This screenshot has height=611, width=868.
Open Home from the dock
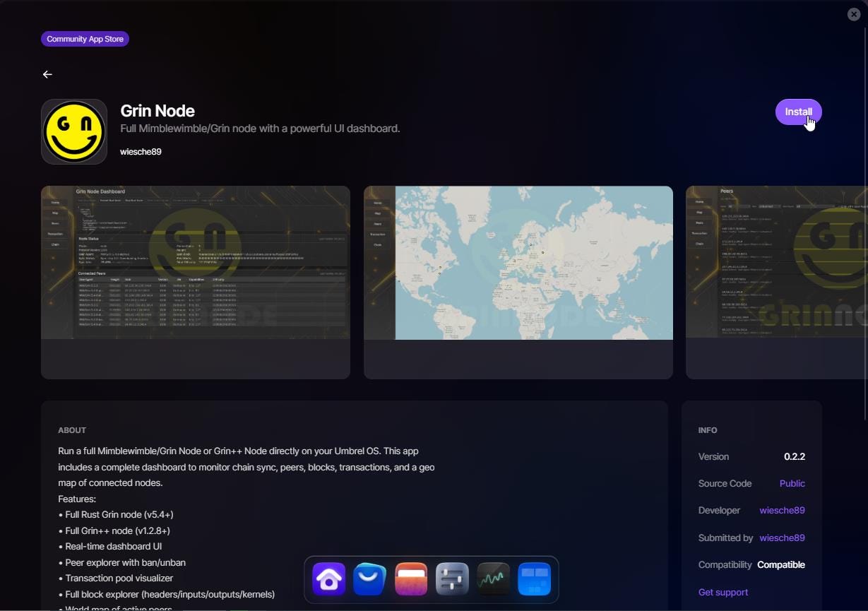(329, 579)
